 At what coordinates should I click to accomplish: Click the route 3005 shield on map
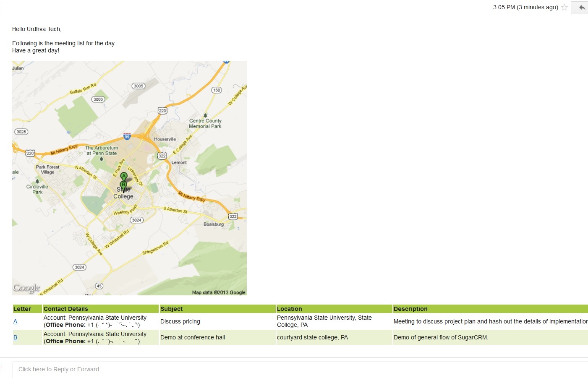click(x=139, y=86)
